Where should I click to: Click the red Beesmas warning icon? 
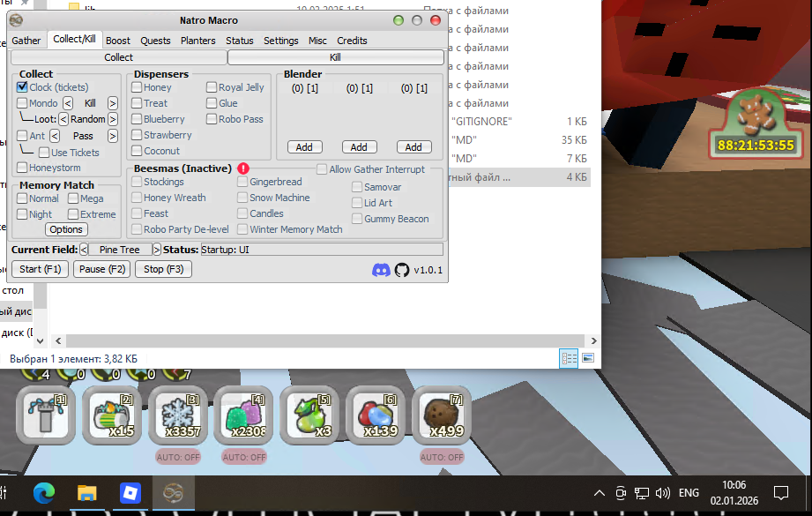click(242, 168)
